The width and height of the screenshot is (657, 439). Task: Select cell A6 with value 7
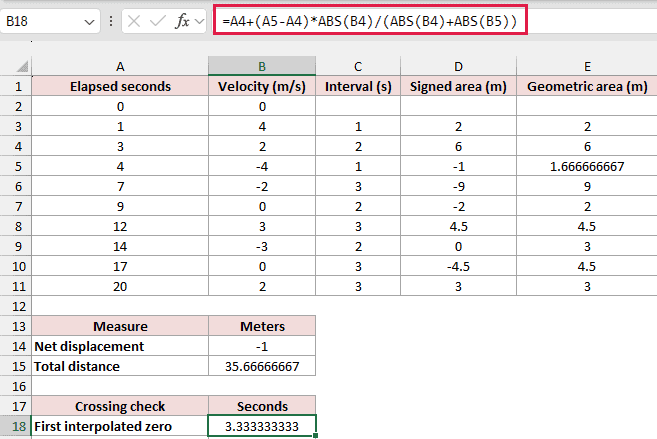[120, 186]
